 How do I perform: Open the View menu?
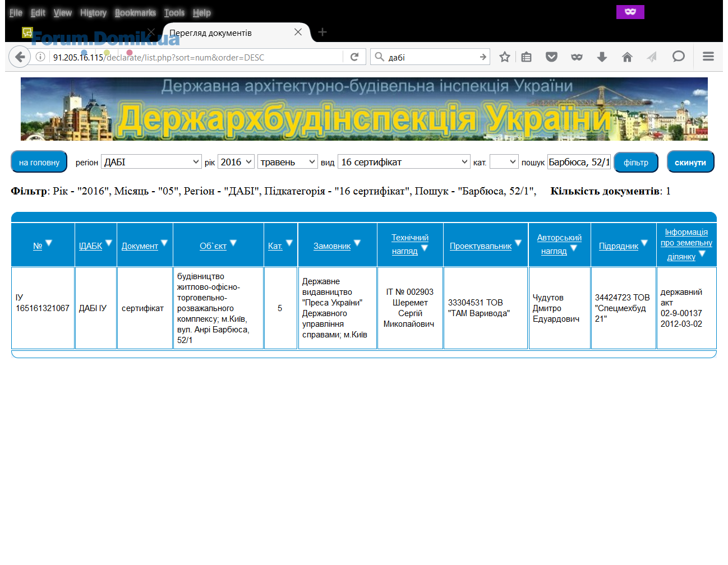(63, 12)
